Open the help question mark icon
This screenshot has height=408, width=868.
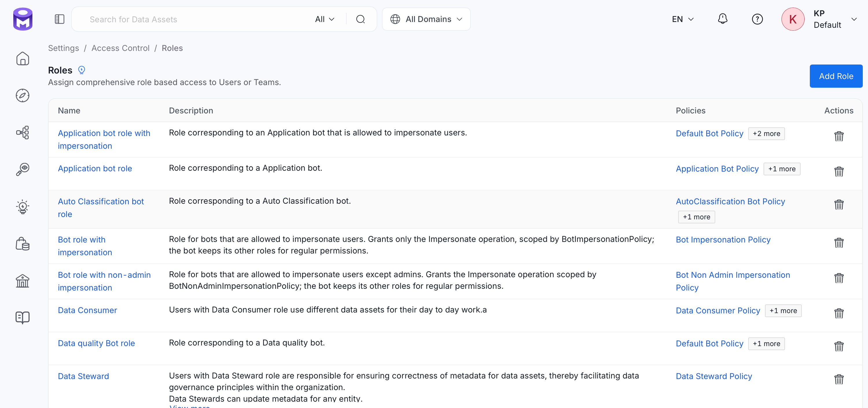pos(757,19)
